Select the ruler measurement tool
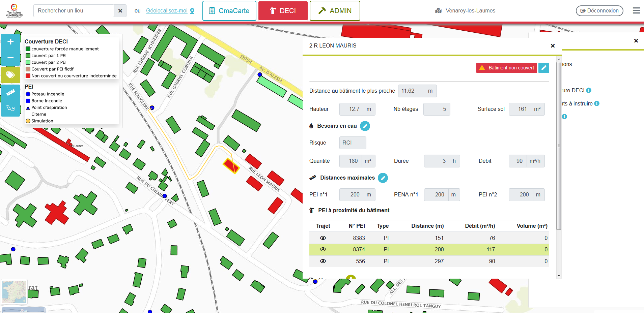This screenshot has height=313, width=644. click(10, 92)
